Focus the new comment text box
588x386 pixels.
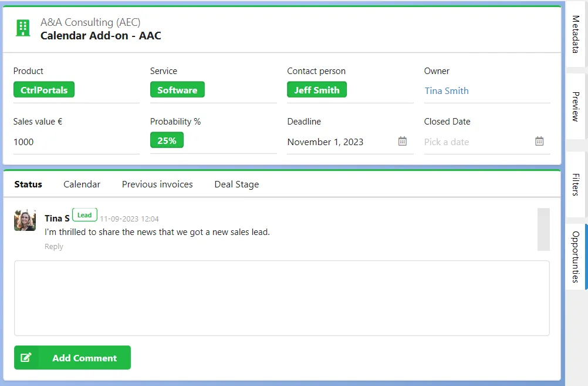[282, 298]
